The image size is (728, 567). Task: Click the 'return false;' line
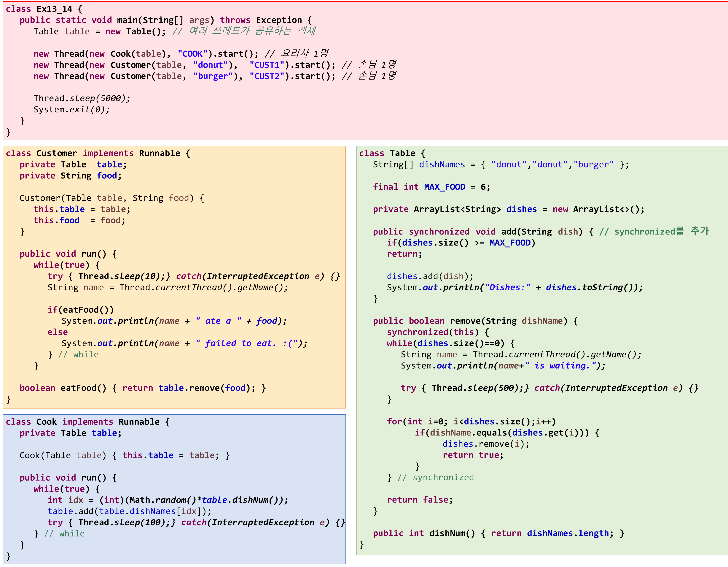tap(420, 500)
